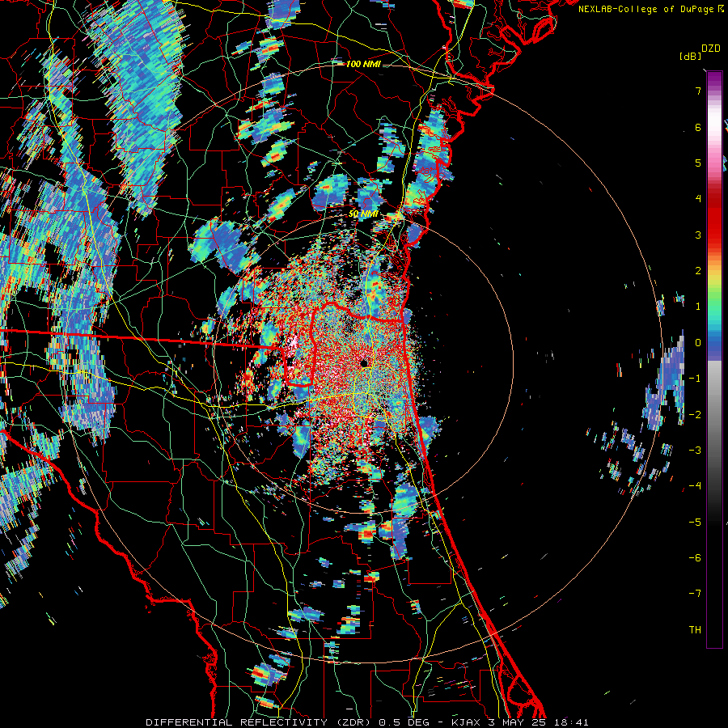Click the color scale value 6
The height and width of the screenshot is (728, 728).
point(698,127)
